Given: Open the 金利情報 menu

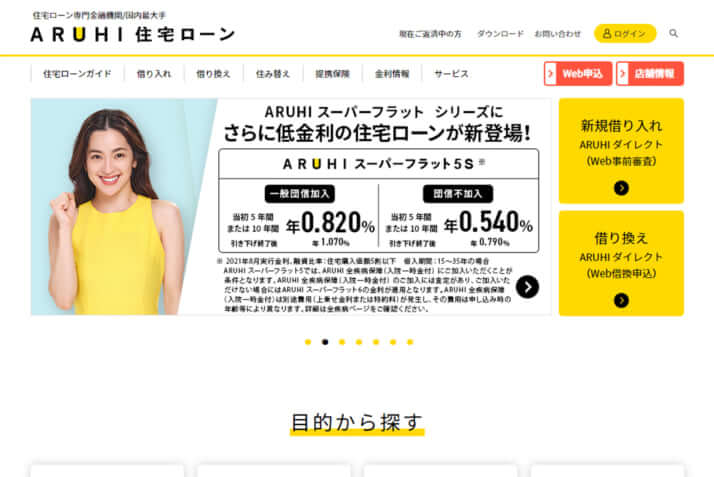Looking at the screenshot, I should tap(392, 74).
